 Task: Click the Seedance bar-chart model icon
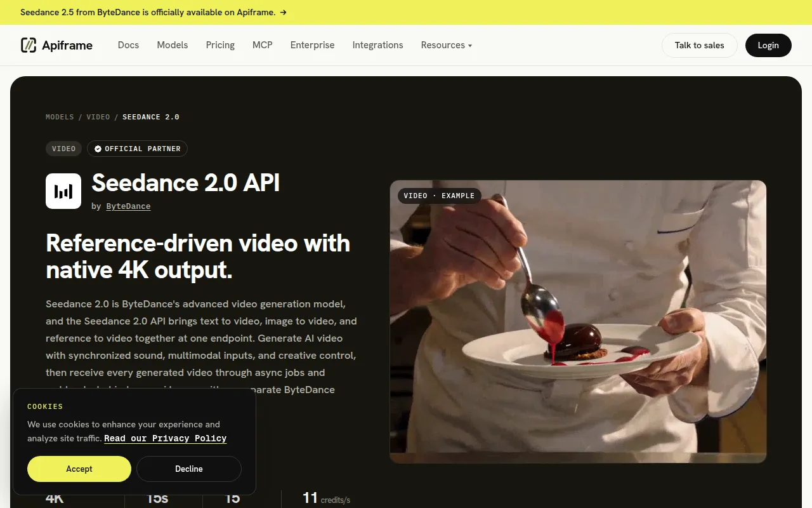pyautogui.click(x=63, y=191)
